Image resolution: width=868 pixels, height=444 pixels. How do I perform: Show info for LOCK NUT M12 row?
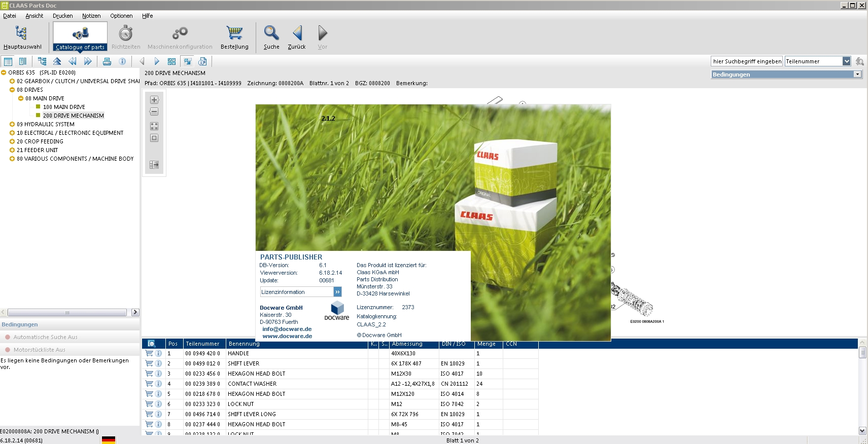click(x=158, y=404)
